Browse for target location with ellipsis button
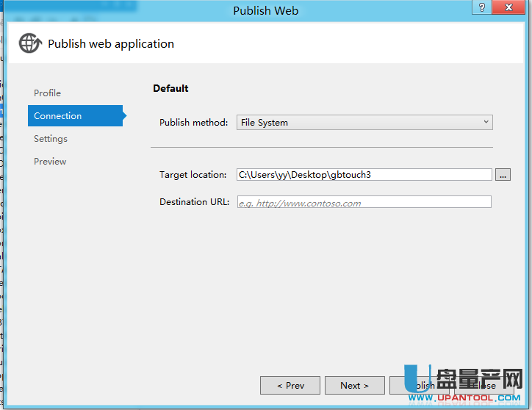The width and height of the screenshot is (532, 410). (x=503, y=175)
